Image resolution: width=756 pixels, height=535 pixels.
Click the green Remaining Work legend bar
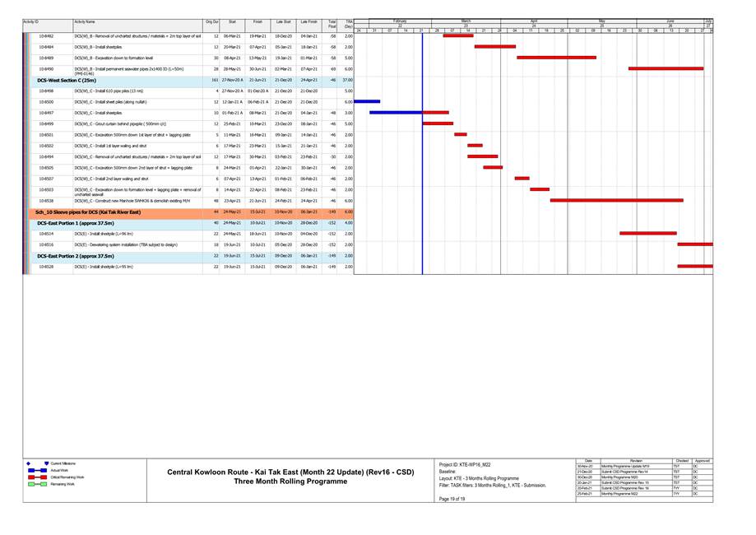point(38,485)
